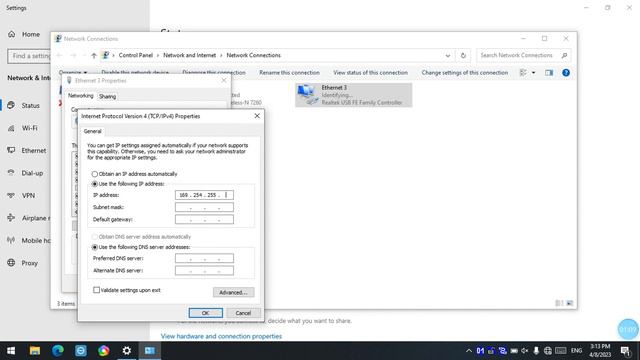640x360 pixels.
Task: Enable Validate settings upon exit checkbox
Action: [x=96, y=290]
